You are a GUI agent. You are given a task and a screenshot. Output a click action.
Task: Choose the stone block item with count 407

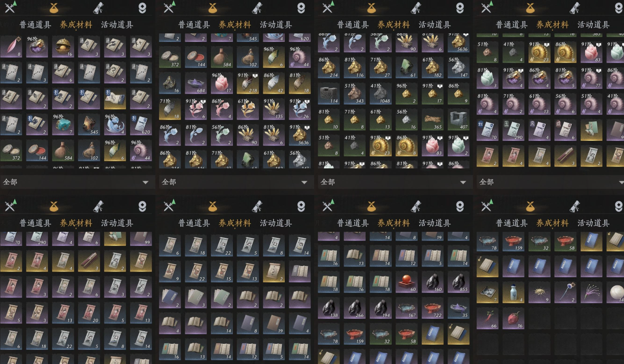[458, 120]
